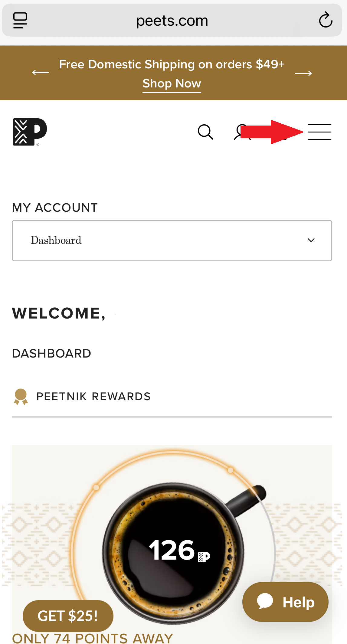This screenshot has width=347, height=644.
Task: Focus the peets.com address bar
Action: tap(172, 21)
